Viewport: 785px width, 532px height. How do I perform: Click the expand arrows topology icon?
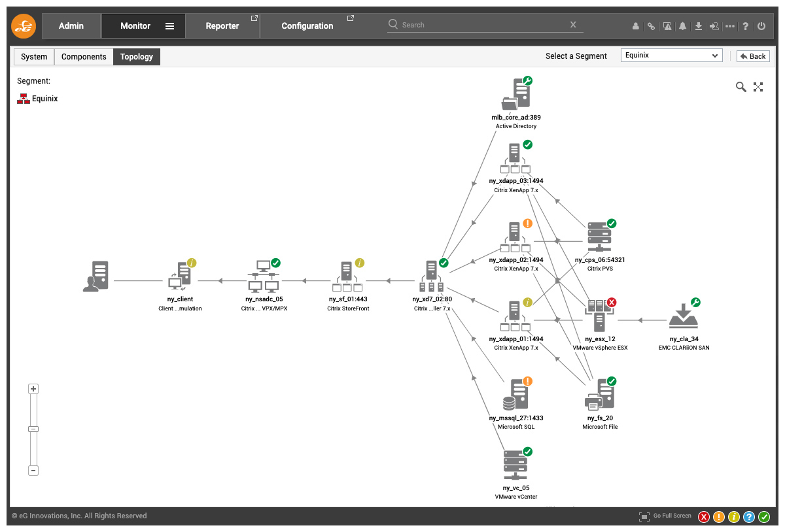click(x=758, y=87)
